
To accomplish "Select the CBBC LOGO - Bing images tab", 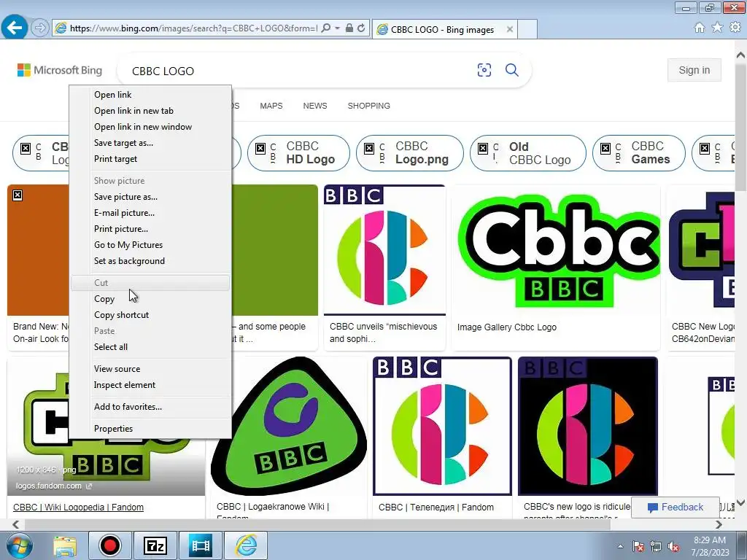I will [x=443, y=29].
